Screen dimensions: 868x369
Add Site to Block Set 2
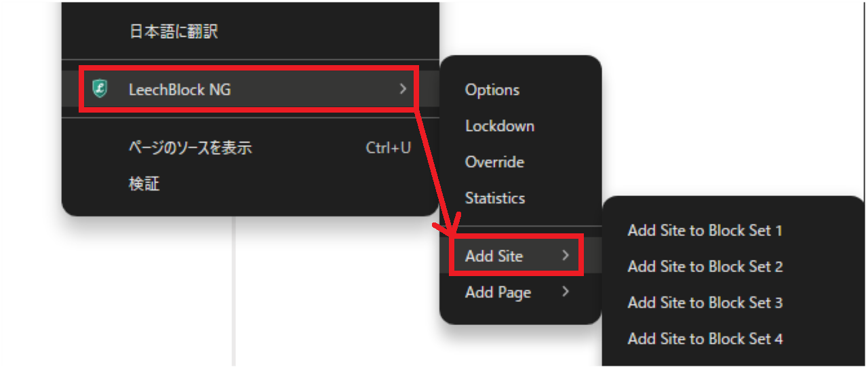pos(705,267)
